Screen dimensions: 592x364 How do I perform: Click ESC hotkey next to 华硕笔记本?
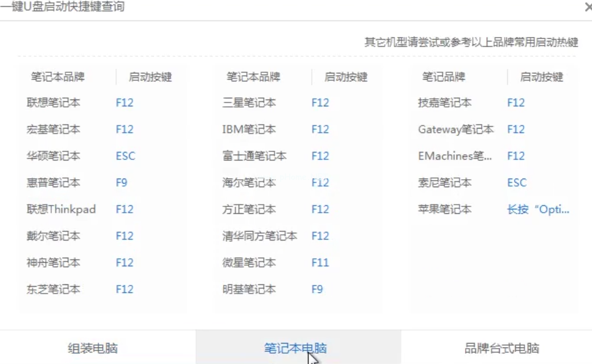(125, 156)
